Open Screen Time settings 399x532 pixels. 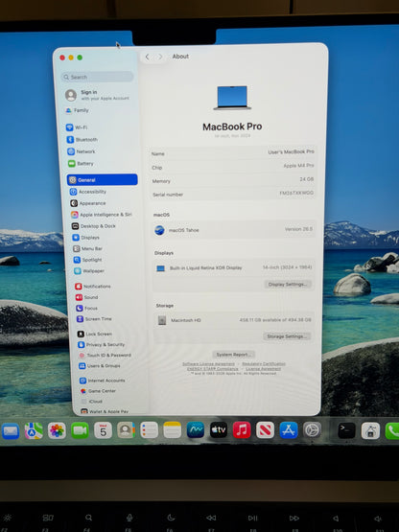[94, 319]
